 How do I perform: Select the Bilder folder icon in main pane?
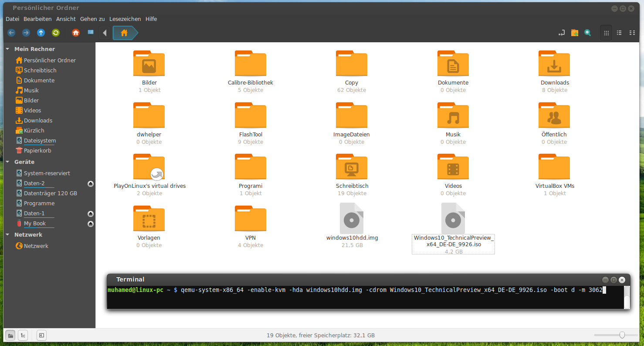149,64
